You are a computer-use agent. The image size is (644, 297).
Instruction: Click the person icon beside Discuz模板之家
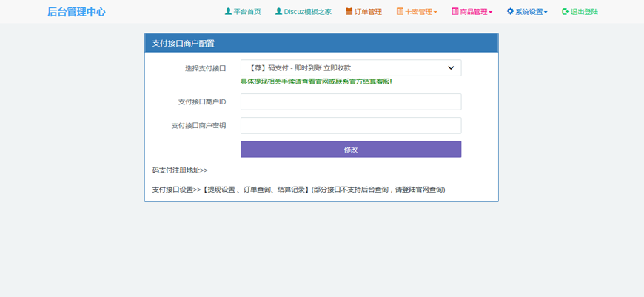tap(278, 12)
